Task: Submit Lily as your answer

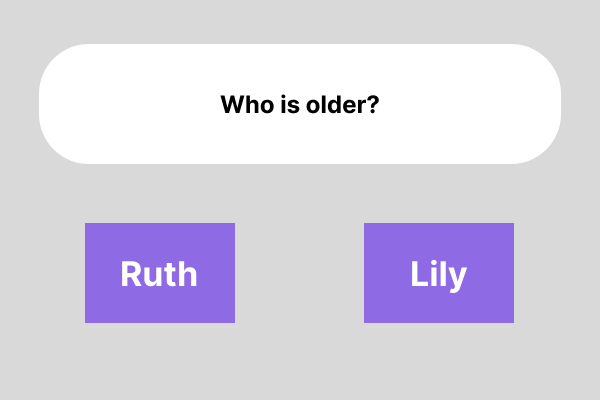Action: 439,273
